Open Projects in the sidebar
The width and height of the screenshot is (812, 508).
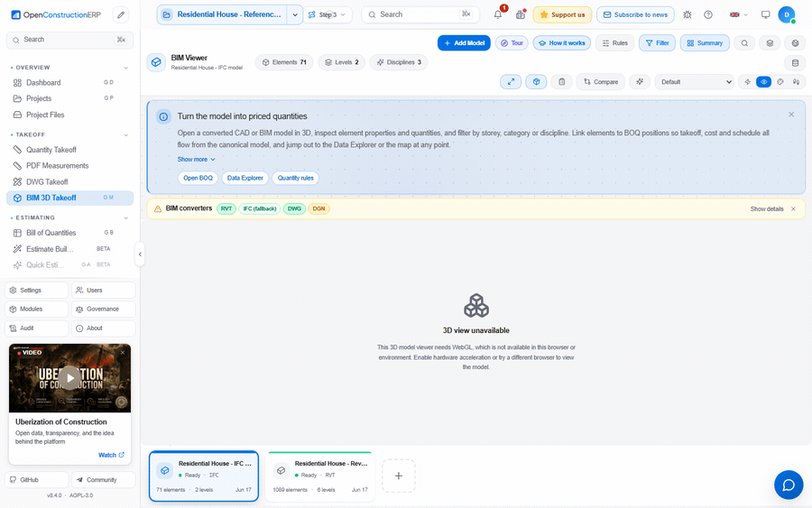[x=69, y=98]
